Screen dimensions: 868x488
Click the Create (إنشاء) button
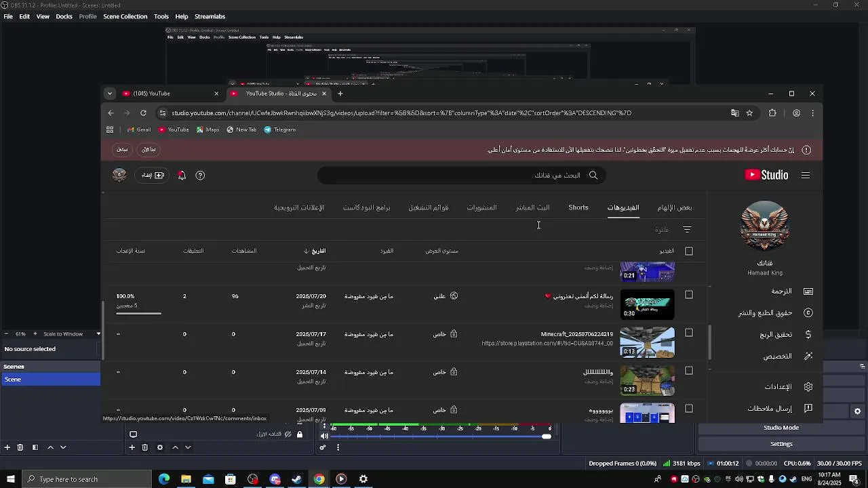[153, 176]
